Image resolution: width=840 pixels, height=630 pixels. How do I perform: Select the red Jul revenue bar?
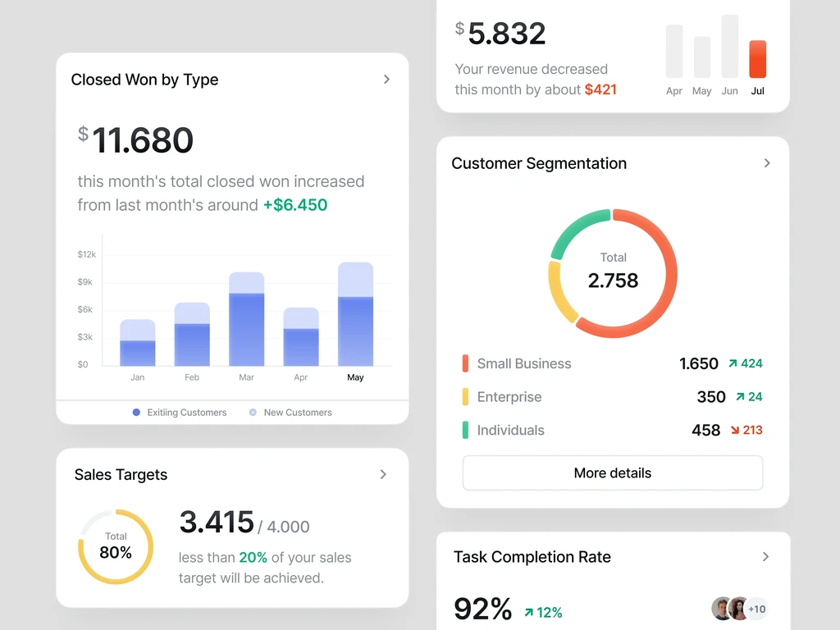[757, 59]
